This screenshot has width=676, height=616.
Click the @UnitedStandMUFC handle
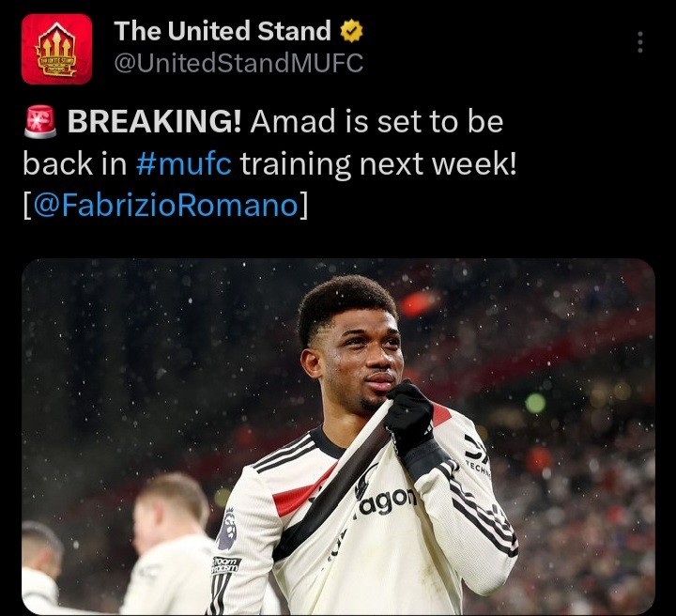[x=238, y=63]
